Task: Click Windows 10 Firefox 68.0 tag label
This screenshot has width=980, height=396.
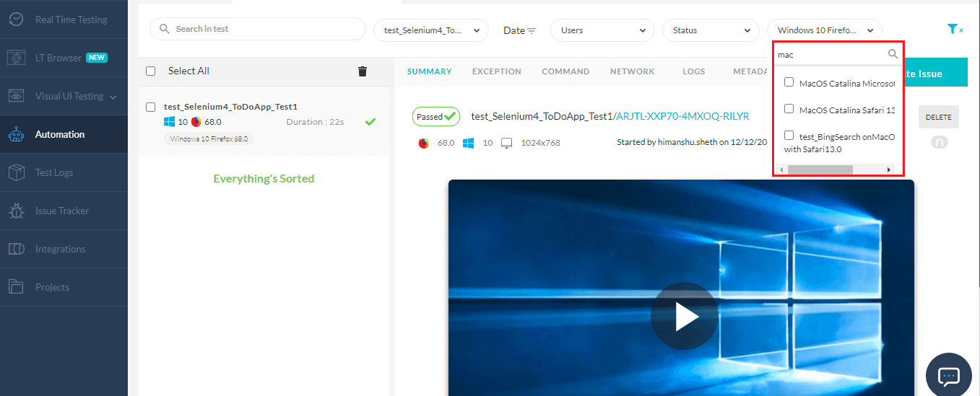Action: click(x=209, y=138)
